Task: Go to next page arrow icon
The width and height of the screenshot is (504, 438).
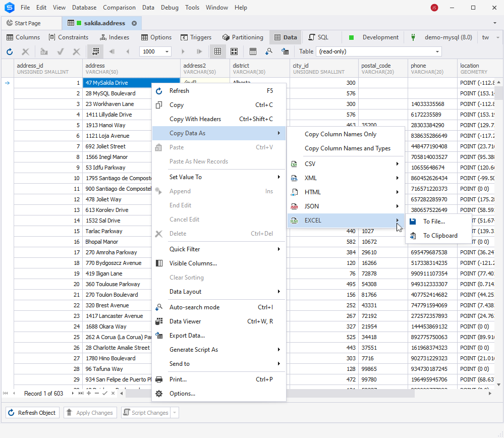Action: 183,51
